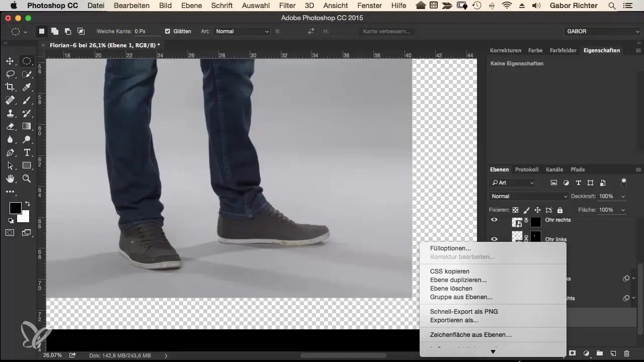Image resolution: width=644 pixels, height=362 pixels.
Task: Open the Deckkraft opacity dropdown
Action: [x=623, y=196]
